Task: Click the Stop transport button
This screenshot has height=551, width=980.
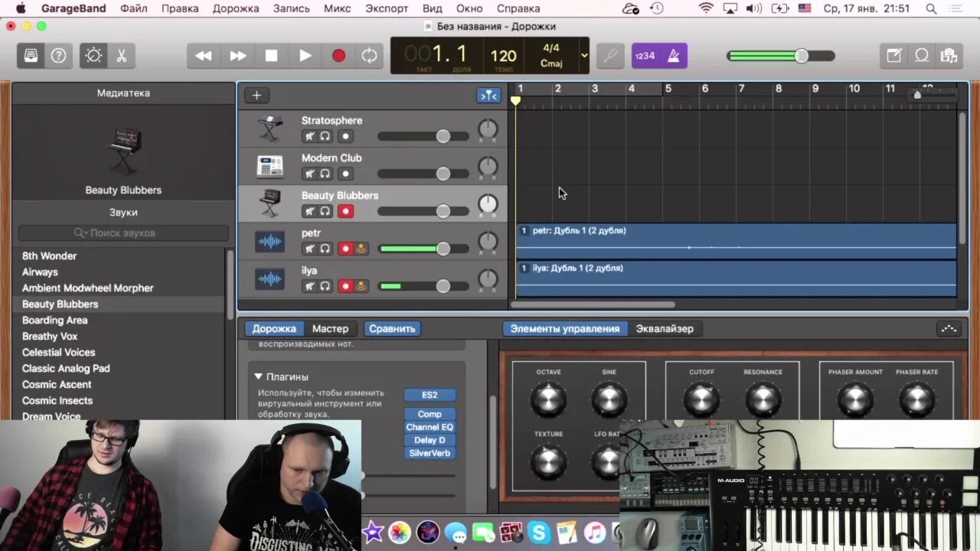Action: click(x=271, y=56)
